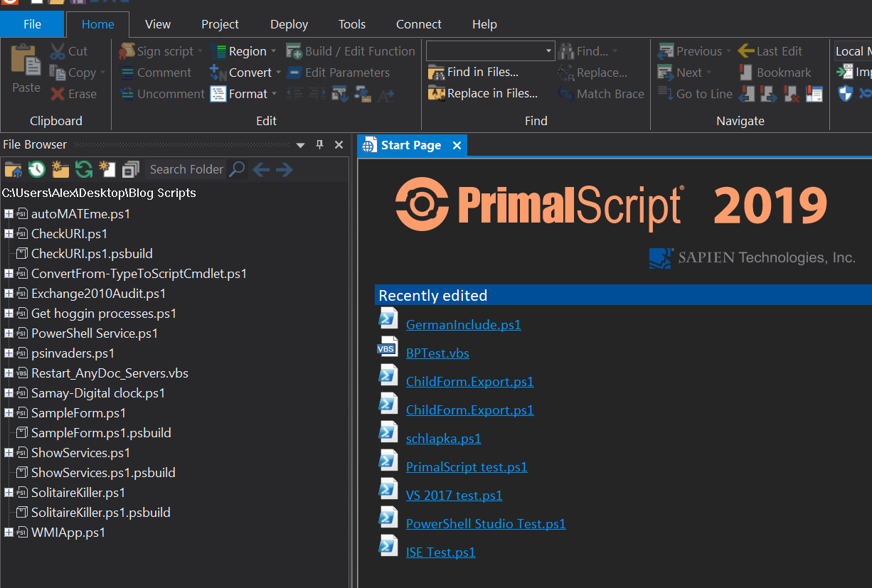Expand the autoMATEme.ps1 tree node
872x588 pixels.
[9, 213]
